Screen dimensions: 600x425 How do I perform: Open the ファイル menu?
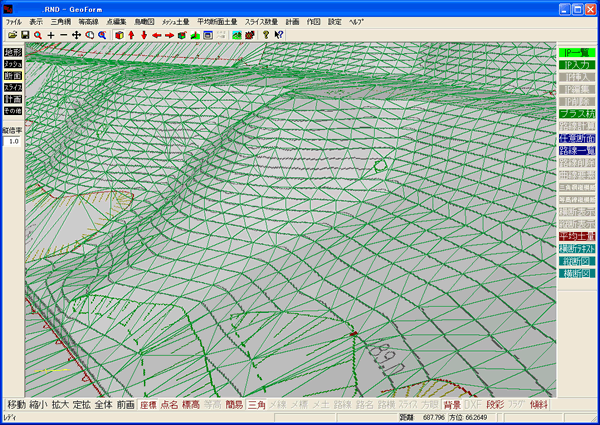pyautogui.click(x=14, y=22)
